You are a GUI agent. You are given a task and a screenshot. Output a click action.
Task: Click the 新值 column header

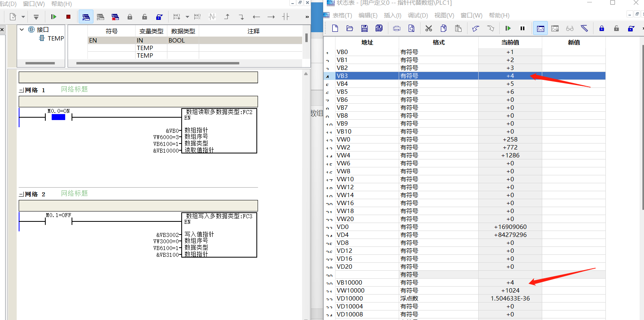pyautogui.click(x=574, y=42)
